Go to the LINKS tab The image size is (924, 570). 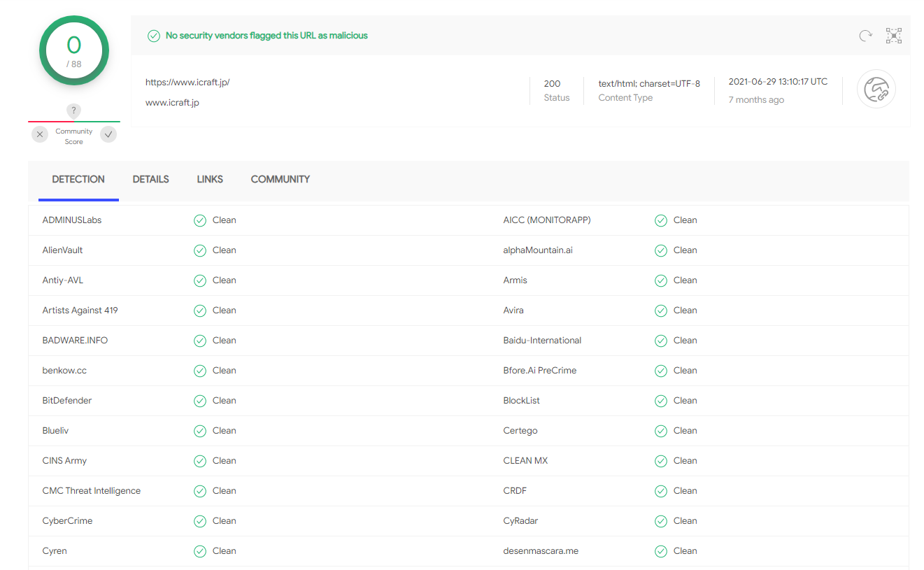(x=210, y=180)
